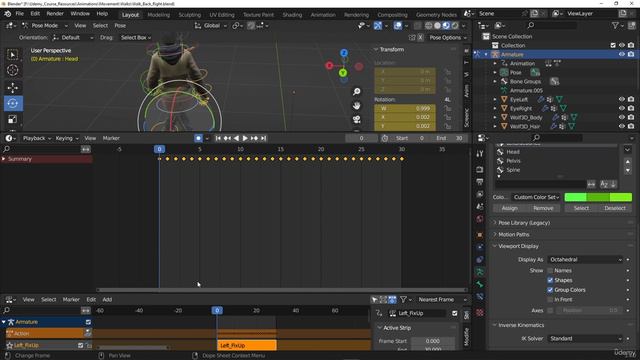
Task: Toggle visibility of EyeLeft in outliner
Action: [622, 99]
